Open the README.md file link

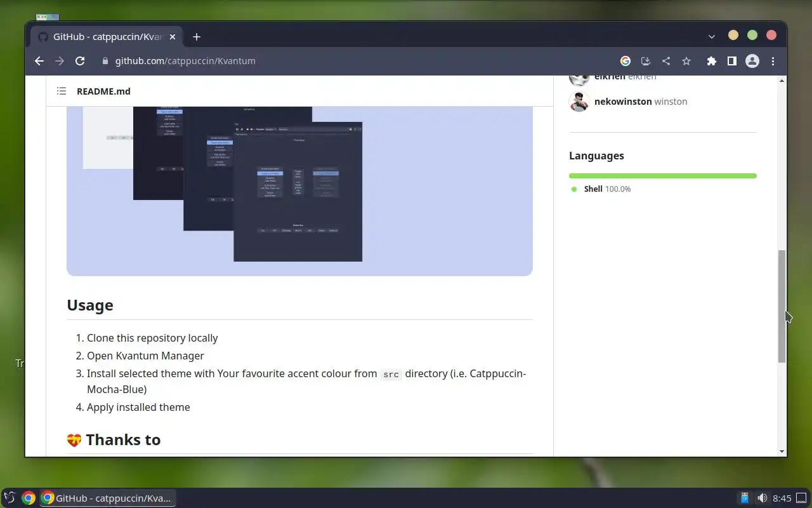click(103, 91)
